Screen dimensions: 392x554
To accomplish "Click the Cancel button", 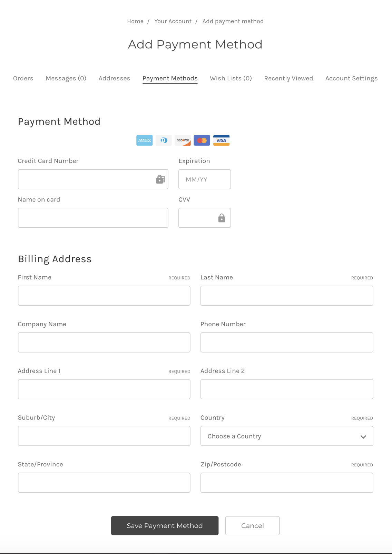I will coord(252,525).
